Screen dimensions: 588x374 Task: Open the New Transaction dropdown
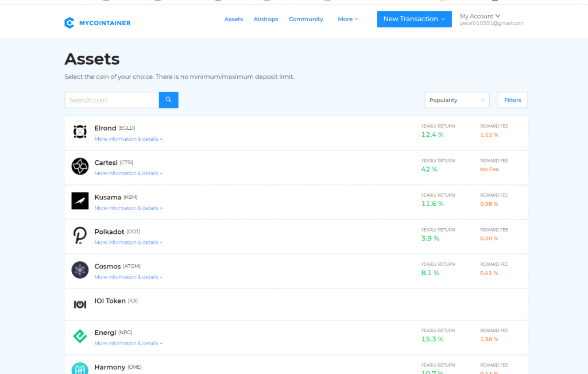415,19
